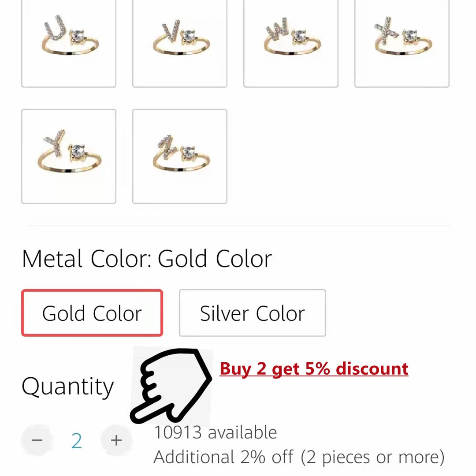This screenshot has height=476, width=476.
Task: Open the quantity input showing 2
Action: click(77, 440)
